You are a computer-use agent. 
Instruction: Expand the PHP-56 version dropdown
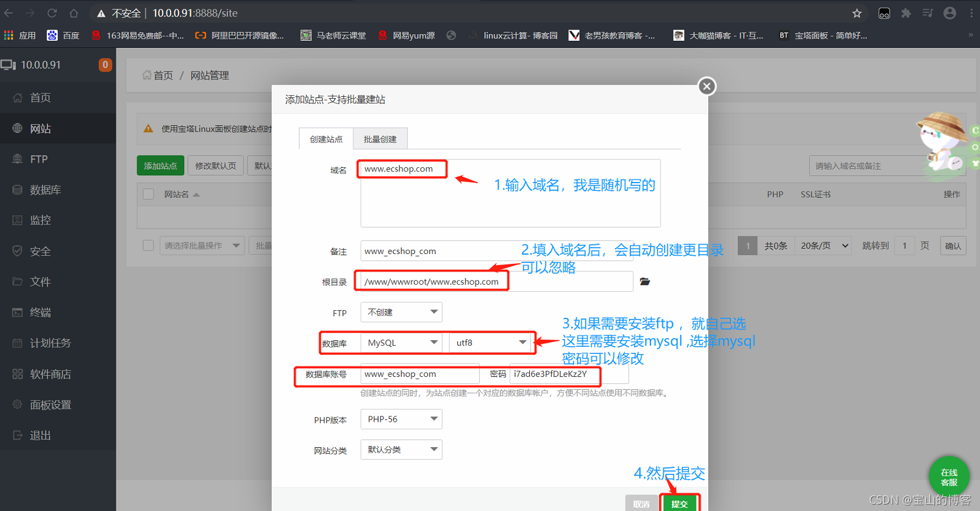401,419
